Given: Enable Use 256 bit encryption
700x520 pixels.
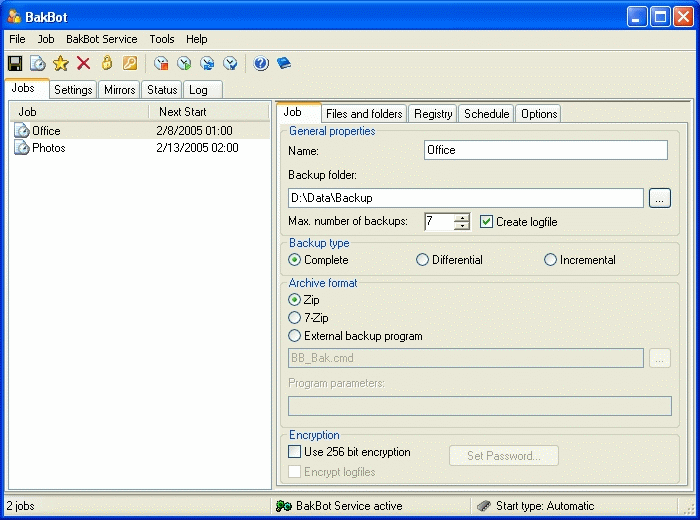Looking at the screenshot, I should pos(294,452).
